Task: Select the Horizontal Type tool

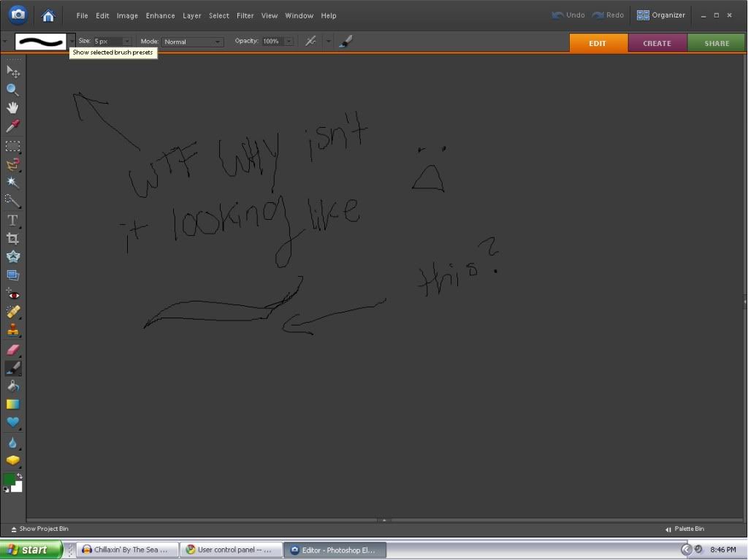Action: tap(12, 220)
